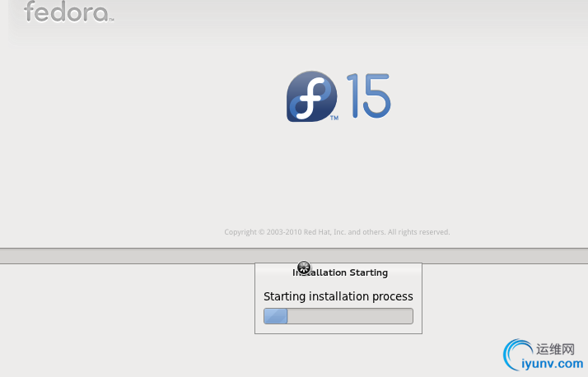Select the 'Starting installation process' text
This screenshot has height=377, width=588.
coord(338,296)
